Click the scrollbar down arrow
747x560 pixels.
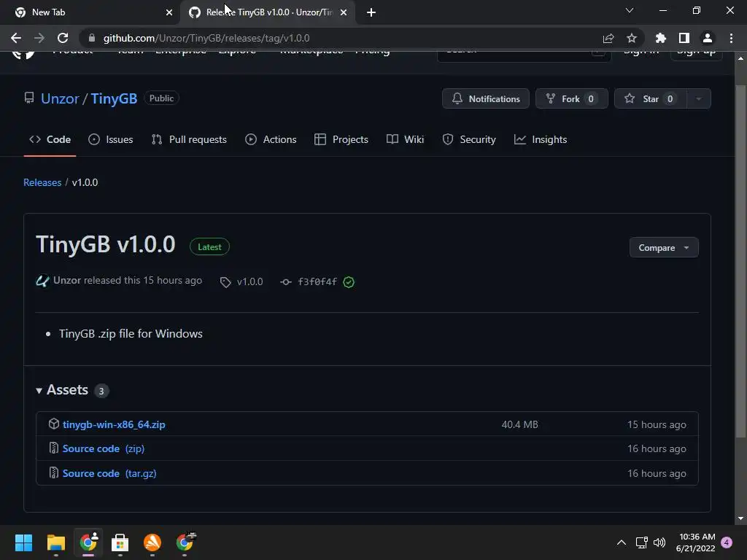(x=740, y=518)
